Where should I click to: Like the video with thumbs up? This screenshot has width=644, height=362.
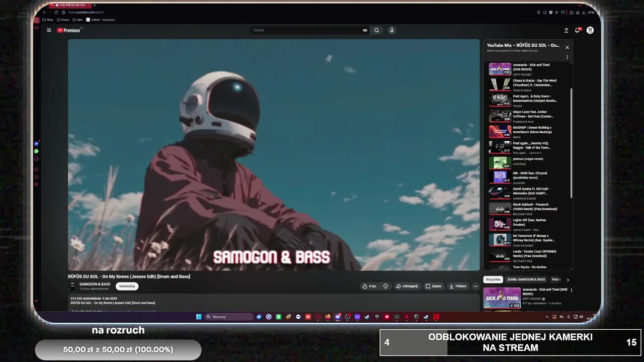pos(369,286)
